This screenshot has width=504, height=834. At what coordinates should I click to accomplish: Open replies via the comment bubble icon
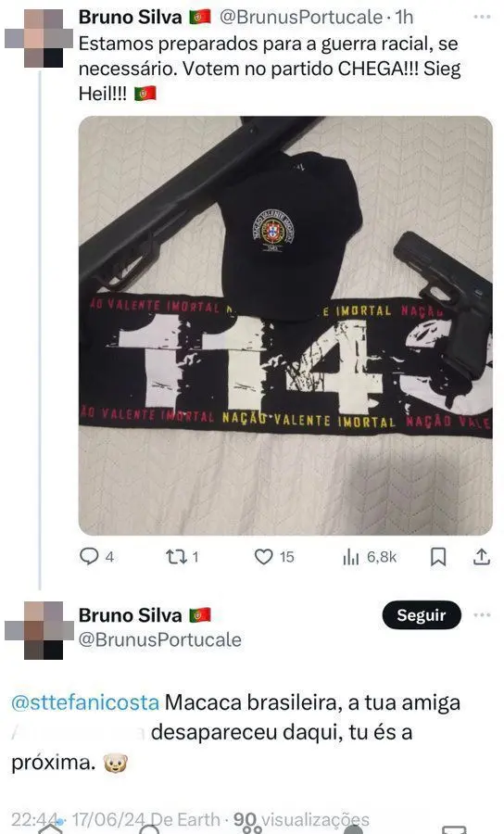click(x=89, y=556)
